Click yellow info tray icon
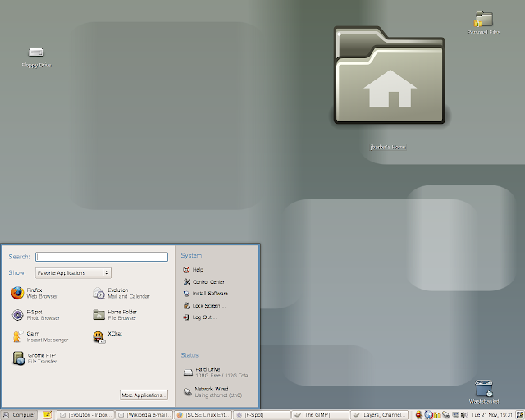Screen dimensions: 525x420 point(436,415)
